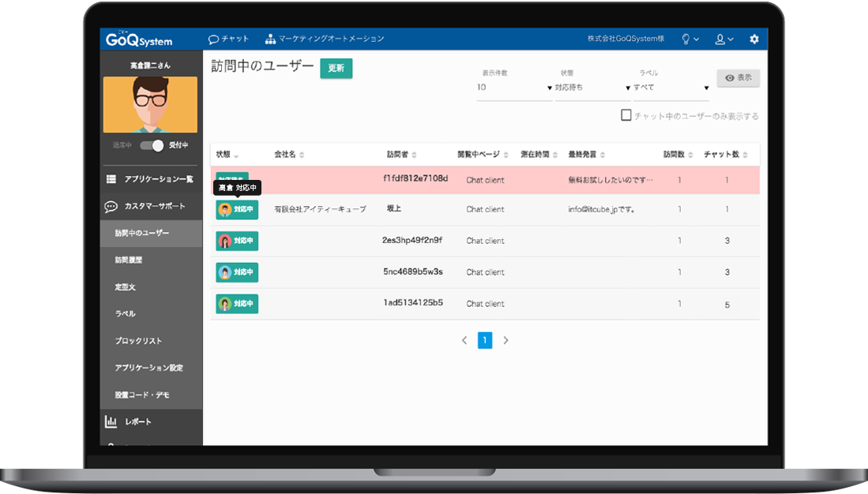The width and height of the screenshot is (868, 494).
Task: Click info@itcube.jpです。 message text
Action: (601, 210)
